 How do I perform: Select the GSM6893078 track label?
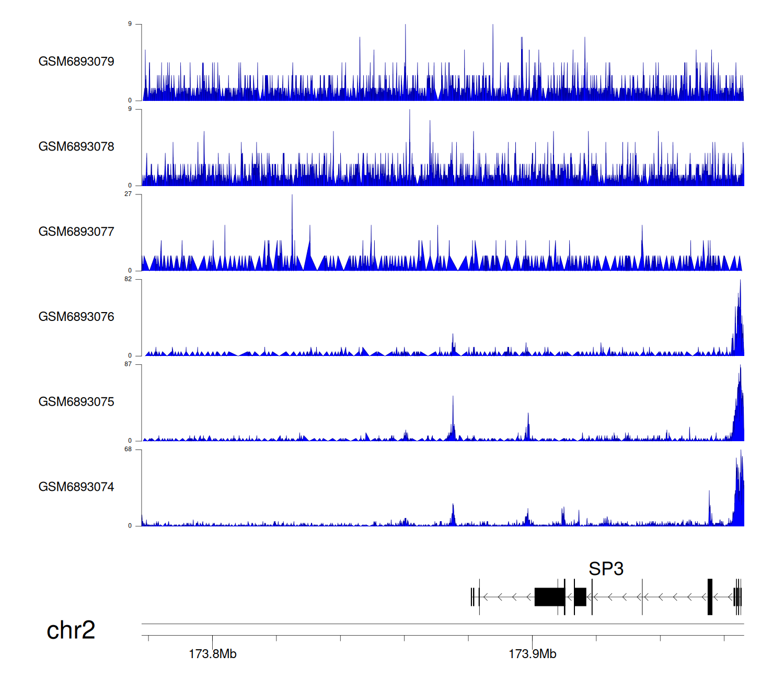tap(76, 147)
